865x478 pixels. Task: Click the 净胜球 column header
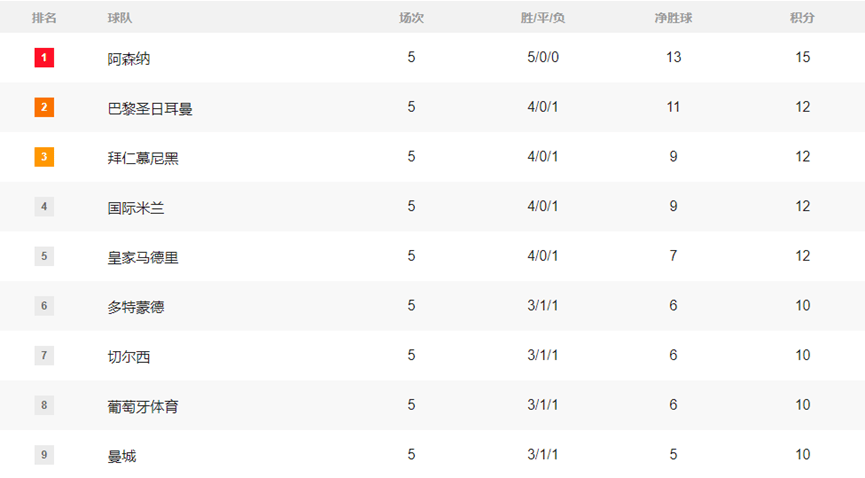673,18
